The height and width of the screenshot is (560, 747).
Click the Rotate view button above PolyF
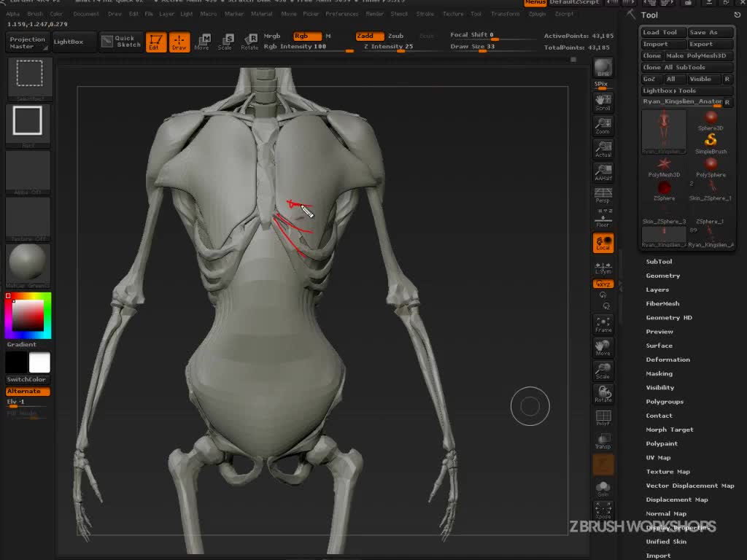pyautogui.click(x=603, y=394)
